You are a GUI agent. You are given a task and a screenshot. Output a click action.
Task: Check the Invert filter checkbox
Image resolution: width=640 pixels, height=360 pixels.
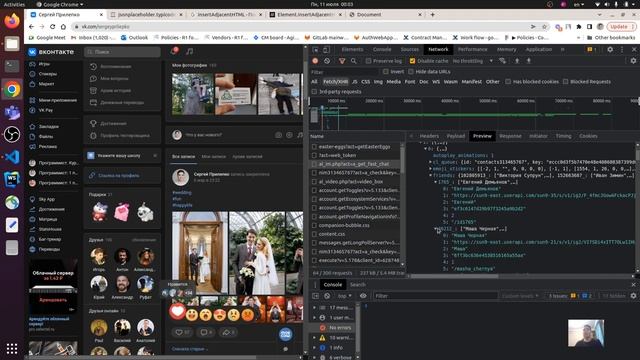(x=386, y=71)
